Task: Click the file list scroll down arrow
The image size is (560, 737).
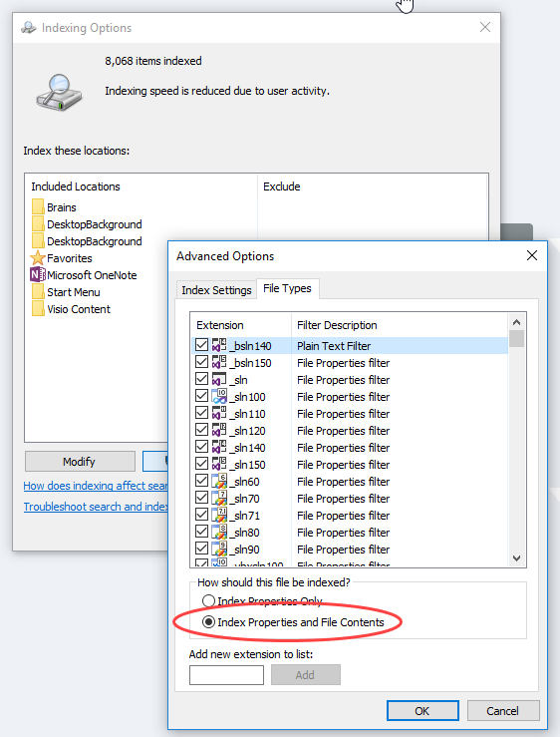Action: [x=517, y=558]
